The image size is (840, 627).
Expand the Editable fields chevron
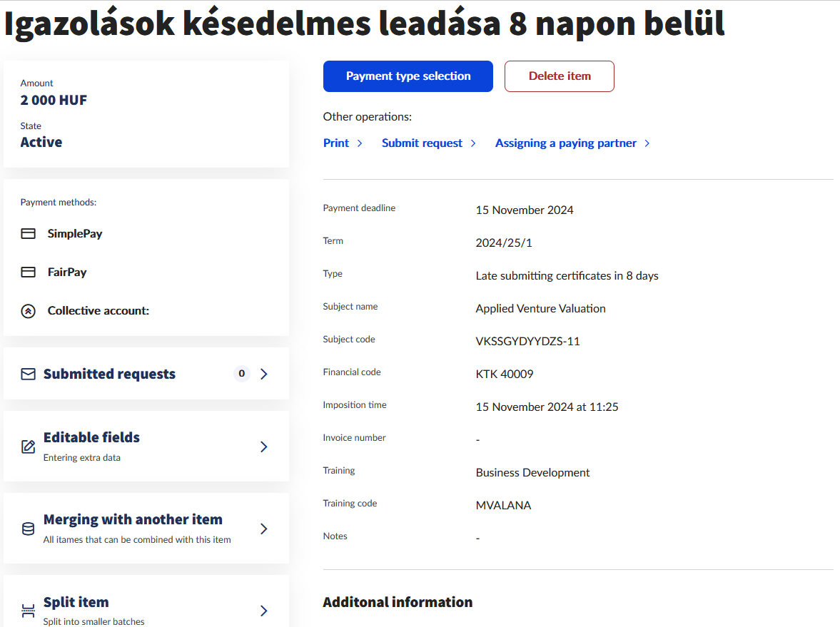pyautogui.click(x=264, y=447)
